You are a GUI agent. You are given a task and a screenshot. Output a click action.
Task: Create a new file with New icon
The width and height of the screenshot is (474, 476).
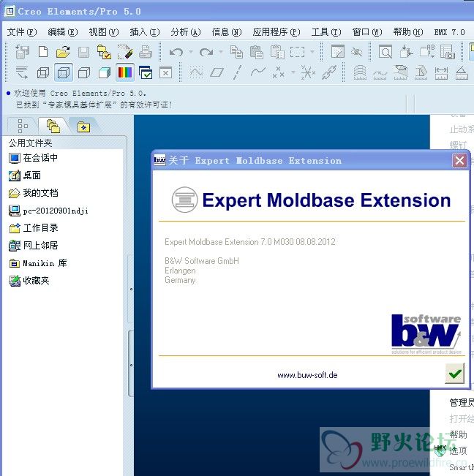[x=43, y=52]
